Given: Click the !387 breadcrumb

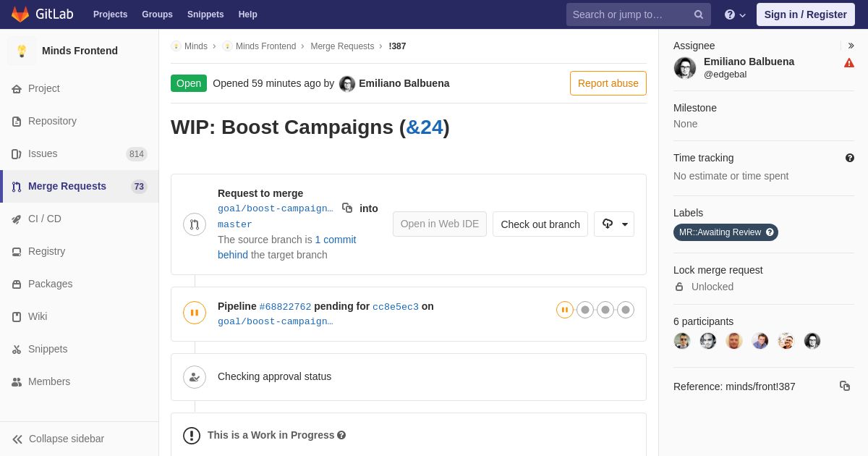Looking at the screenshot, I should click(397, 46).
